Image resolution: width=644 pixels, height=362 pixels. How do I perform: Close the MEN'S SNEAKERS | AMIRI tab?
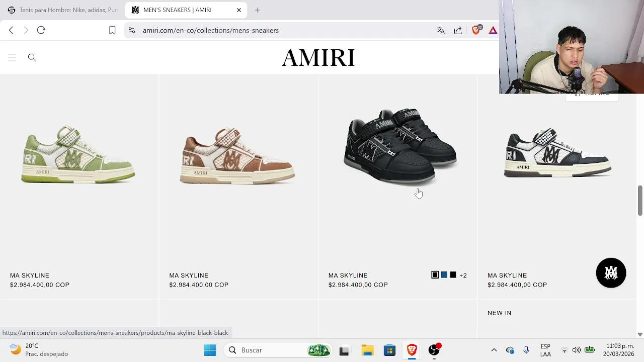239,10
